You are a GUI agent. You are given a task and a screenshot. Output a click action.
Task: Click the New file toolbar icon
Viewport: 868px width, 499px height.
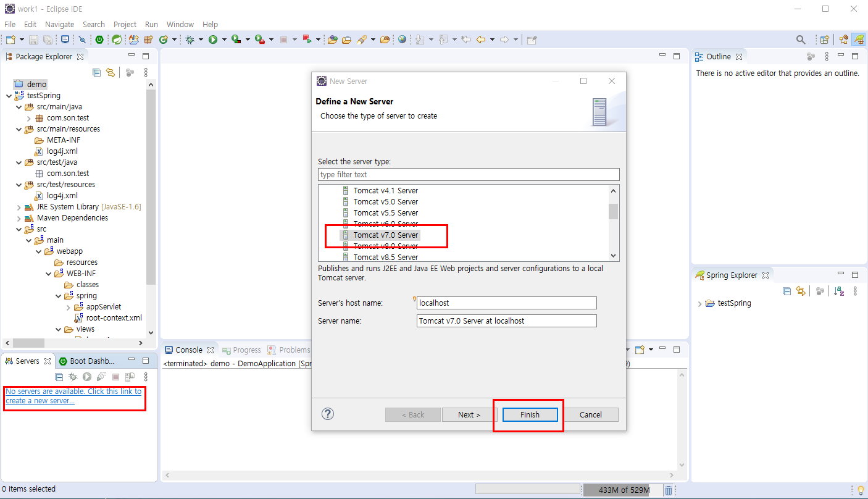(x=10, y=40)
